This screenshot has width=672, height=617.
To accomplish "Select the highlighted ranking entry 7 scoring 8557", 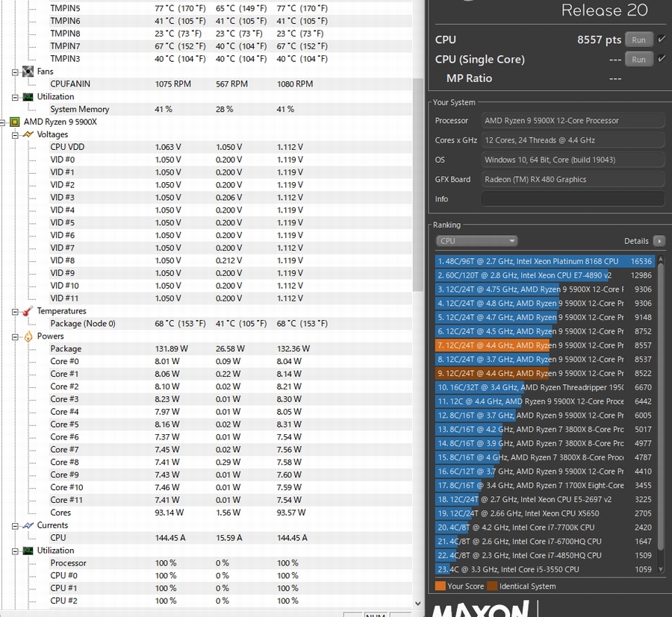I will [x=545, y=345].
